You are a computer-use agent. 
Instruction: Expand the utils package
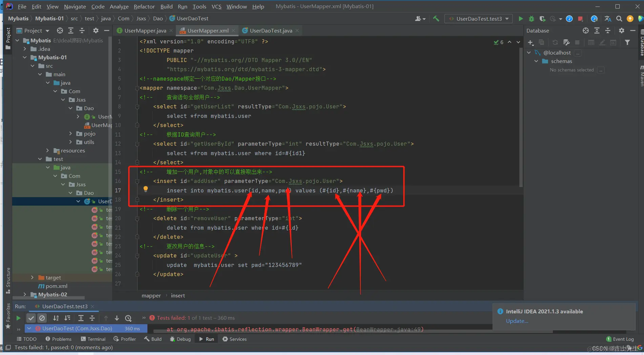coord(70,142)
